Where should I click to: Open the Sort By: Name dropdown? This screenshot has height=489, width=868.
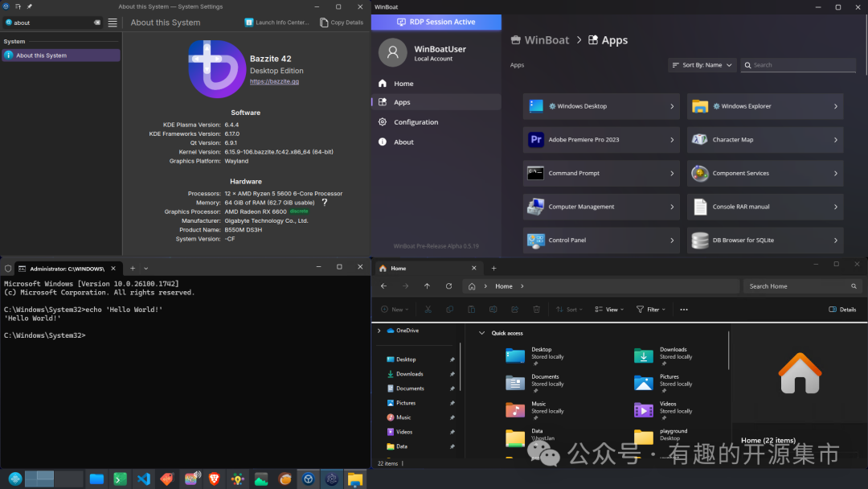702,65
